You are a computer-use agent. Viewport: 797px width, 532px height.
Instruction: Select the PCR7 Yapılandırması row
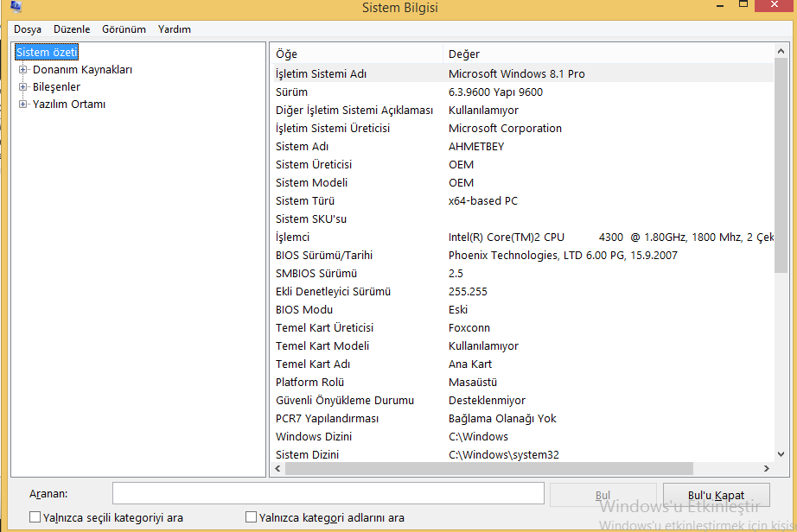click(522, 419)
